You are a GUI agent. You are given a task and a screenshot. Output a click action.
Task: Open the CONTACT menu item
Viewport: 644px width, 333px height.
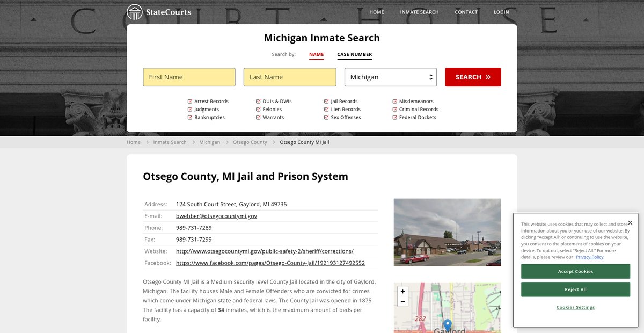coord(466,12)
